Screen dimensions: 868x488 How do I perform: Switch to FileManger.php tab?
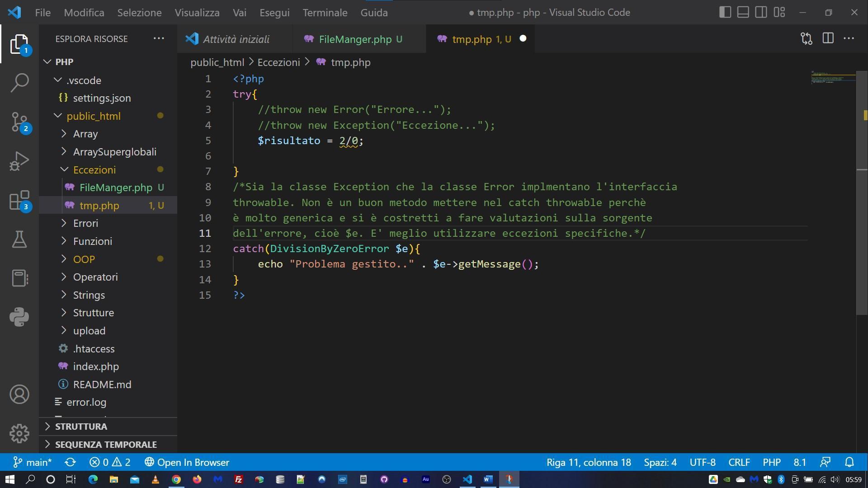(359, 39)
